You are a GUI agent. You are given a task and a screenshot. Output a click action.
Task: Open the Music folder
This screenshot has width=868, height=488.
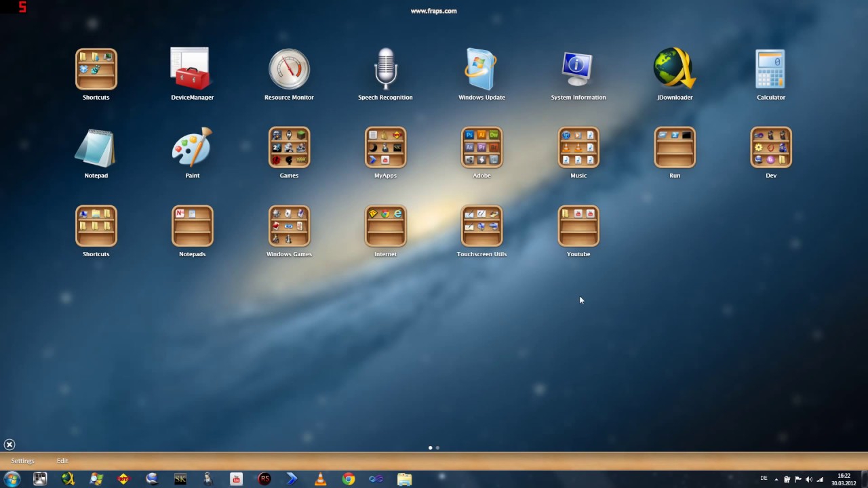point(578,147)
